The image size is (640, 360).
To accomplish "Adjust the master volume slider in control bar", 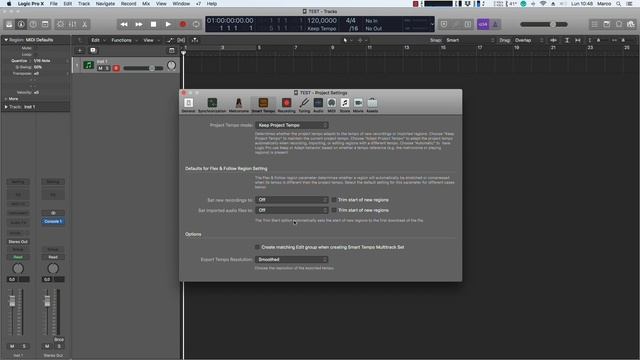I will point(544,24).
